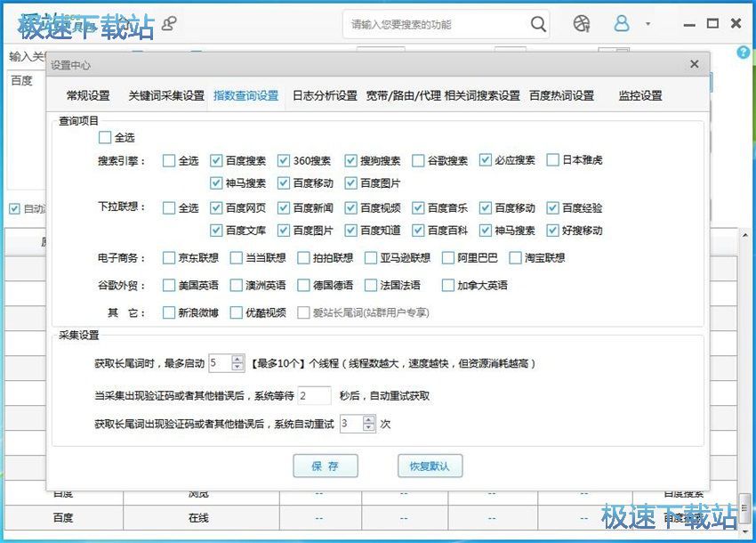Click the blue help question icon
The width and height of the screenshot is (756, 543).
tap(743, 53)
